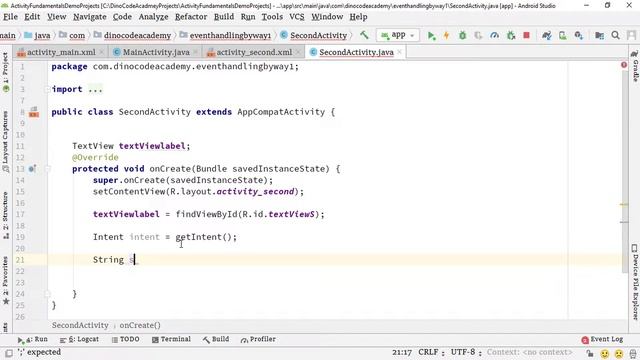The width and height of the screenshot is (640, 360).
Task: Open the Edit menu
Action: pyautogui.click(x=32, y=17)
